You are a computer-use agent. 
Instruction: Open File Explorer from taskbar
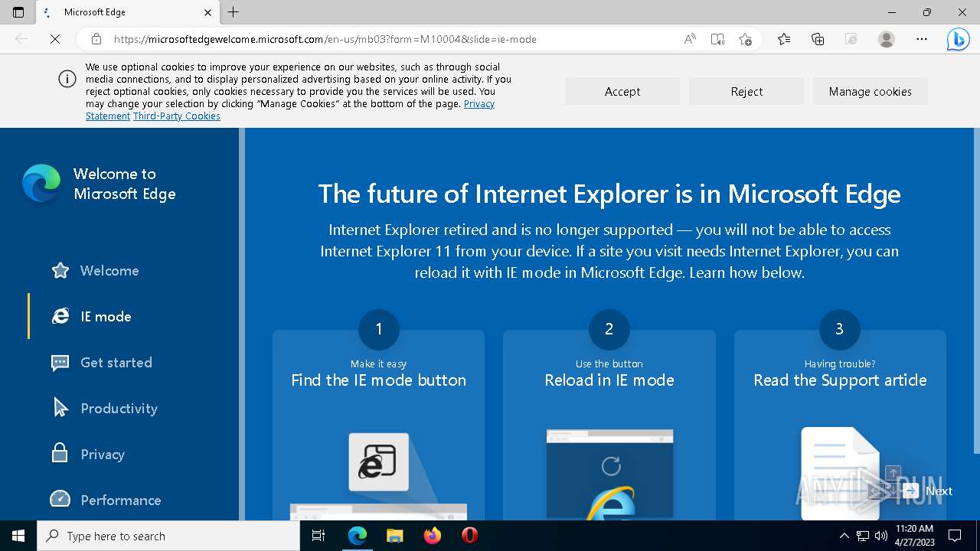pyautogui.click(x=394, y=536)
